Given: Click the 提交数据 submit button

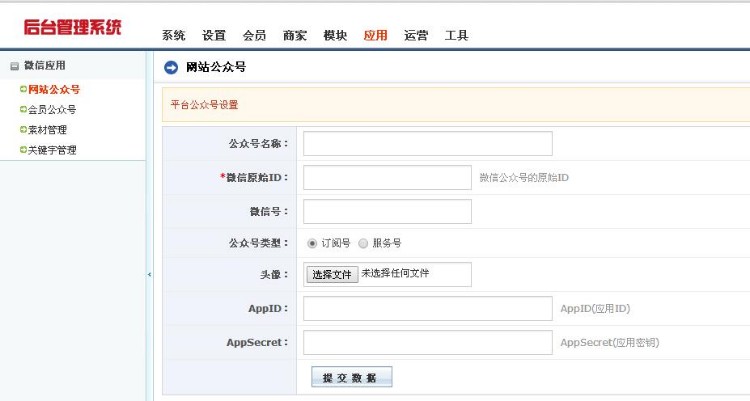Looking at the screenshot, I should tap(352, 377).
